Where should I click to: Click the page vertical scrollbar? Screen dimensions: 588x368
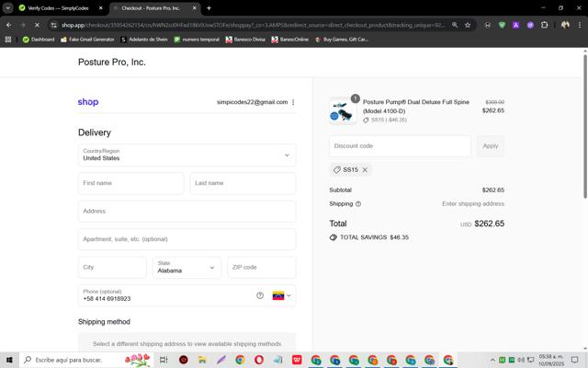(x=585, y=126)
